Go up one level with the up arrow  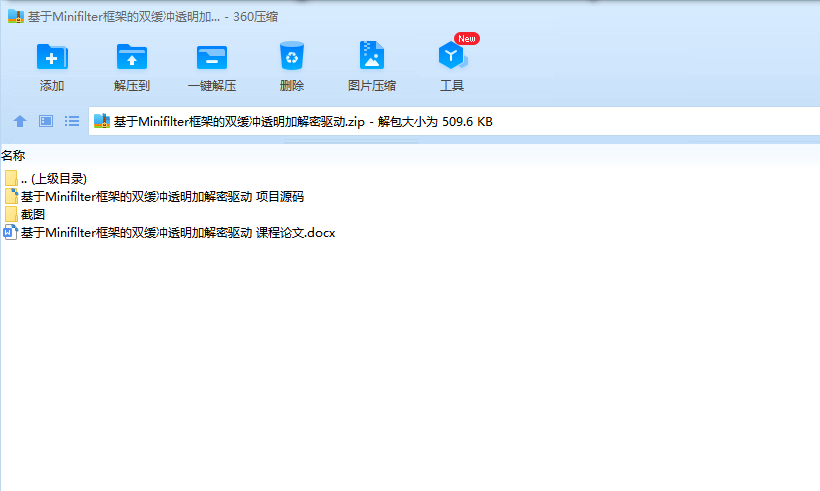(20, 121)
